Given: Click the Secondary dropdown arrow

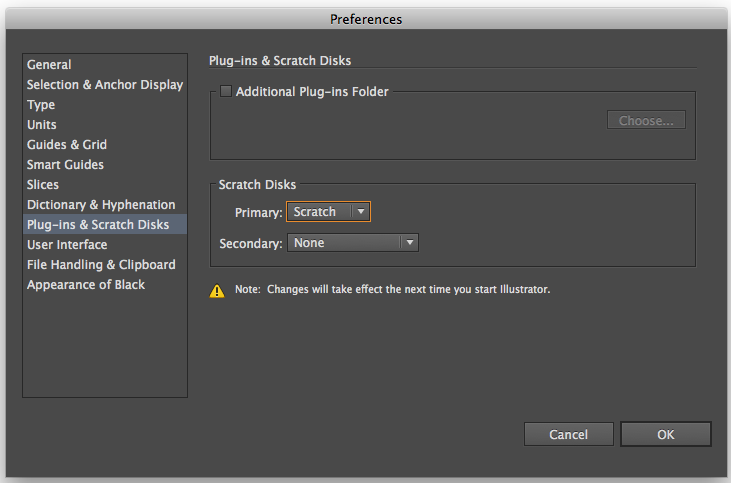Looking at the screenshot, I should click(x=410, y=242).
